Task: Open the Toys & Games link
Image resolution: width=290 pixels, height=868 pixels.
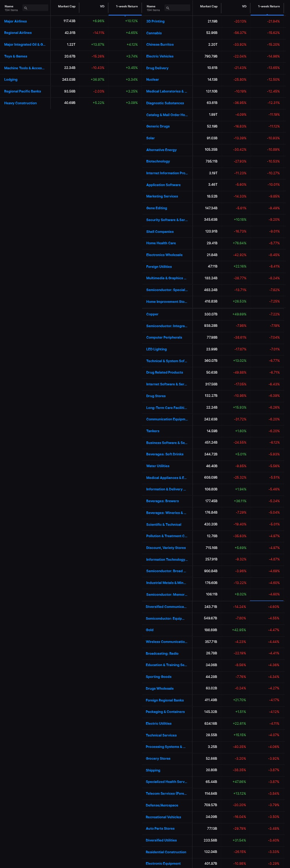Action: tap(15, 56)
